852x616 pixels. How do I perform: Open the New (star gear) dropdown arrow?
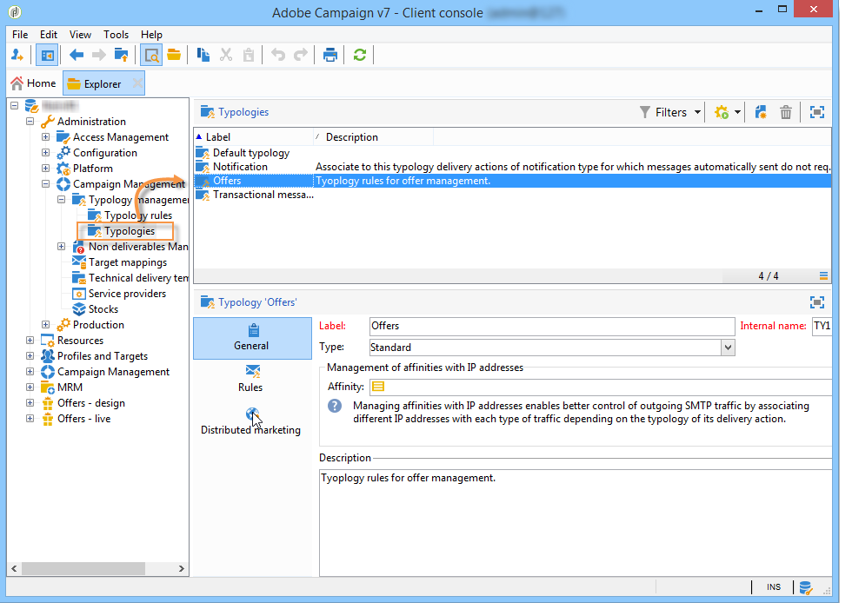pyautogui.click(x=737, y=112)
